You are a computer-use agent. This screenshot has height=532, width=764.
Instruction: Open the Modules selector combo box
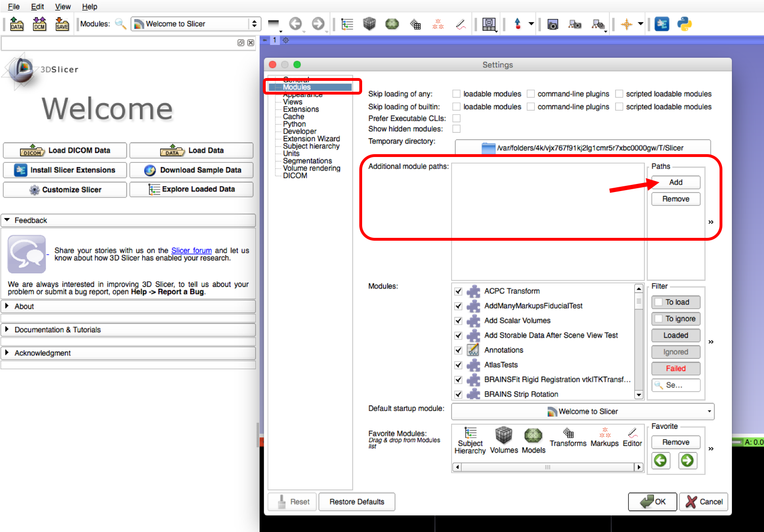pyautogui.click(x=196, y=24)
